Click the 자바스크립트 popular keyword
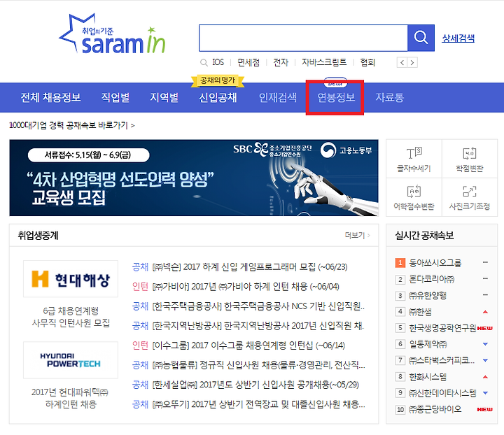 (x=324, y=62)
